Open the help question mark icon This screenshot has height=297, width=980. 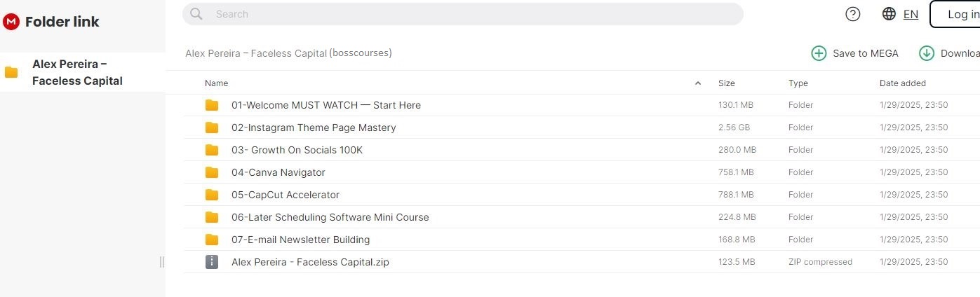[x=853, y=14]
